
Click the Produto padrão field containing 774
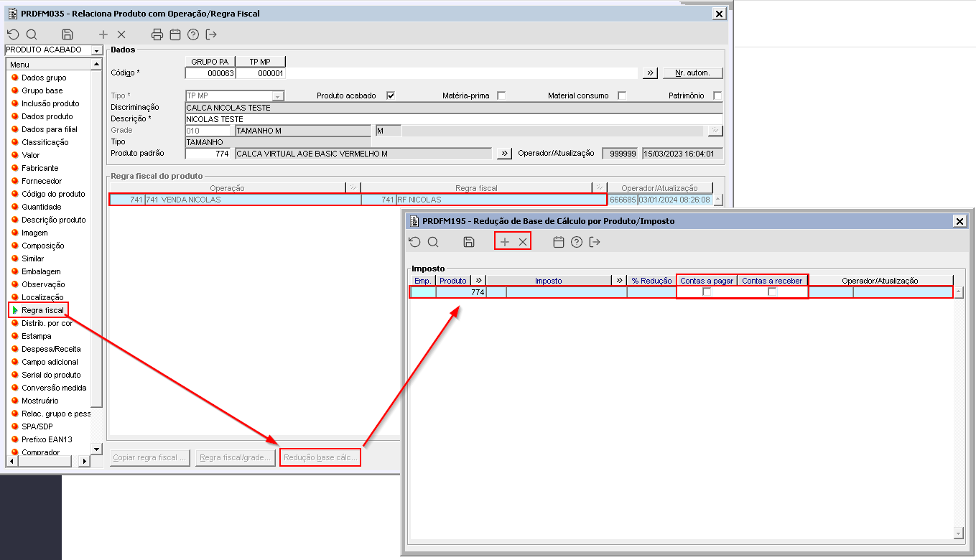click(x=208, y=154)
